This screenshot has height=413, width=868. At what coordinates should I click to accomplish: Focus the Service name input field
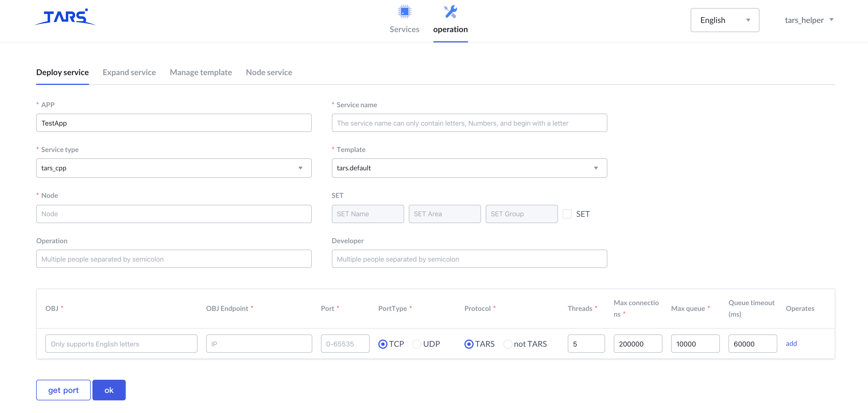469,123
